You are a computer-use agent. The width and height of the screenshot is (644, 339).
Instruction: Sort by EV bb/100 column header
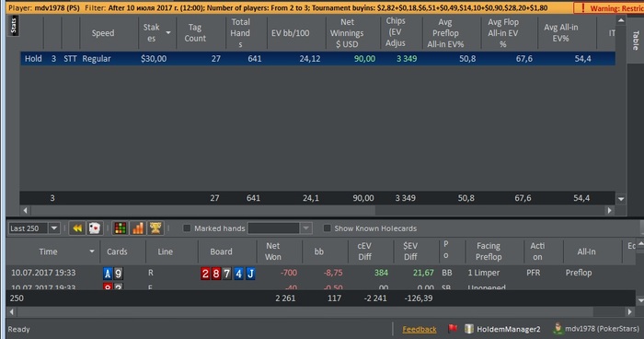[291, 33]
